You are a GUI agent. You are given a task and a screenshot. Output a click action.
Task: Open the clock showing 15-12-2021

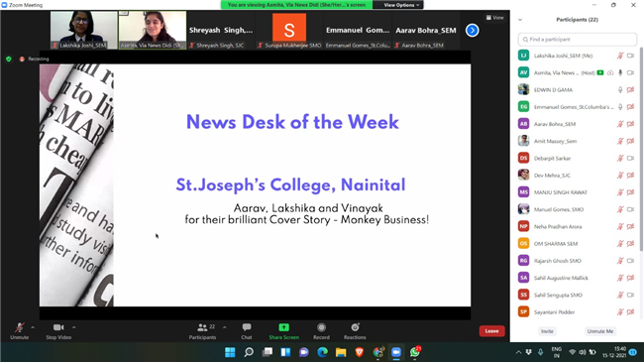pos(614,352)
